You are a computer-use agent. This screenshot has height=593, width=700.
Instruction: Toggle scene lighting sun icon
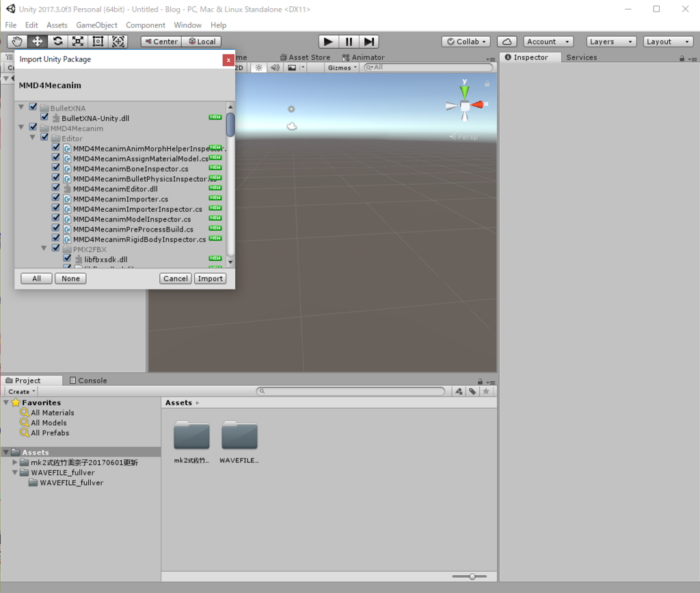coord(259,68)
